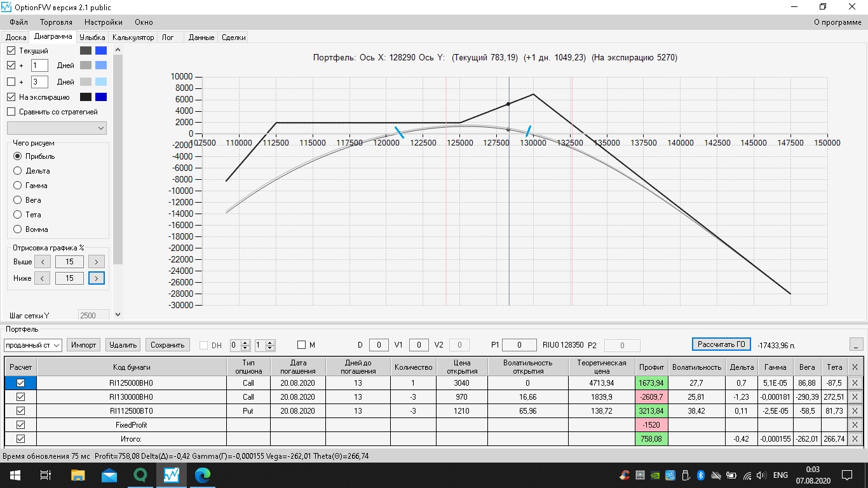Launch File Explorer from the taskbar
The height and width of the screenshot is (488, 868).
coord(78,475)
